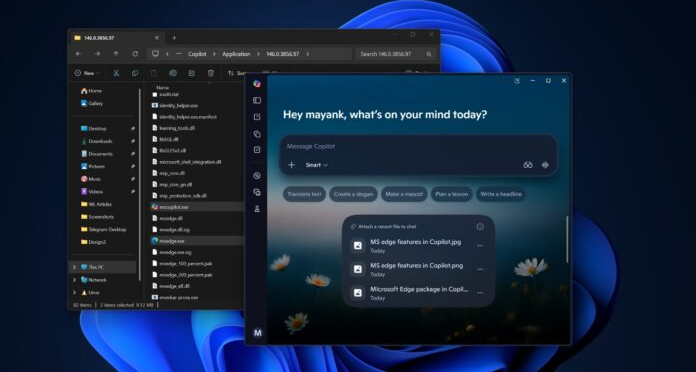This screenshot has height=372, width=696.
Task: Open more options for Microsoft Edge package file
Action: (x=480, y=293)
